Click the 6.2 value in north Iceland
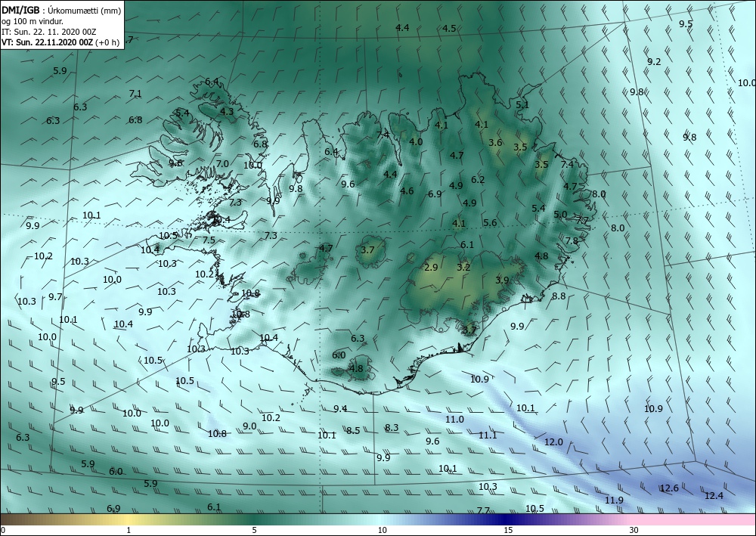The height and width of the screenshot is (536, 756). pyautogui.click(x=478, y=180)
